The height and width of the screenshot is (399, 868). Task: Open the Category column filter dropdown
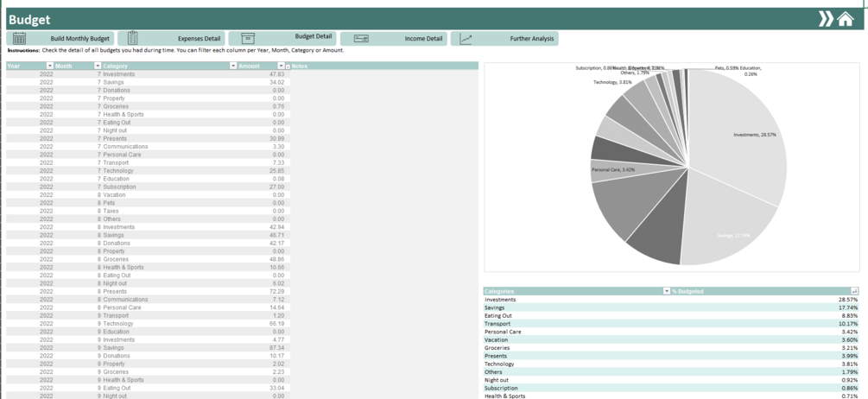(233, 66)
